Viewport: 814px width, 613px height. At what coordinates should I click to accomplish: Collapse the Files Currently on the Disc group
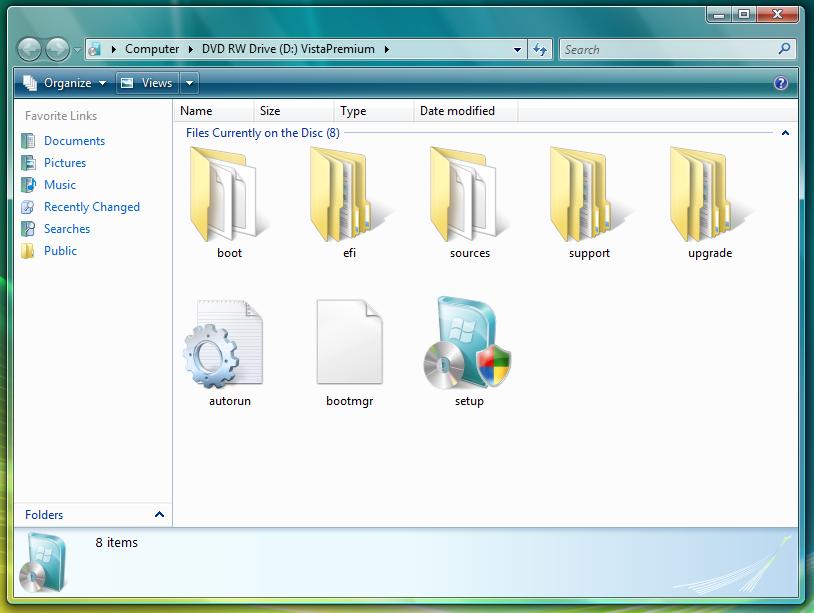[785, 133]
